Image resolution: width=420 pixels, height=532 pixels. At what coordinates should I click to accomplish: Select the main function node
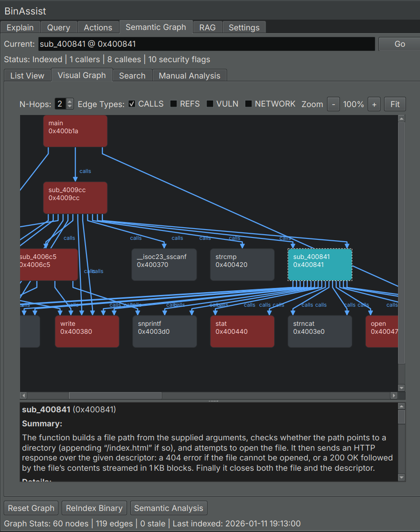(75, 130)
